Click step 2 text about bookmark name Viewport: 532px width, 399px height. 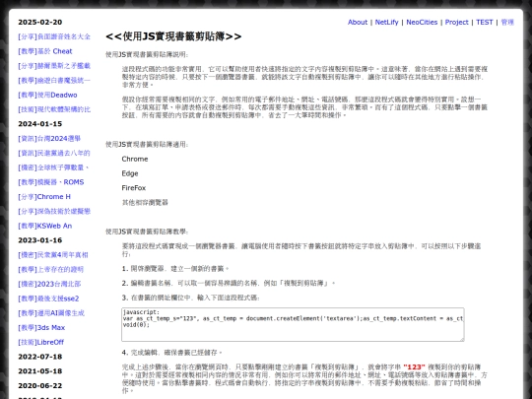(x=229, y=284)
